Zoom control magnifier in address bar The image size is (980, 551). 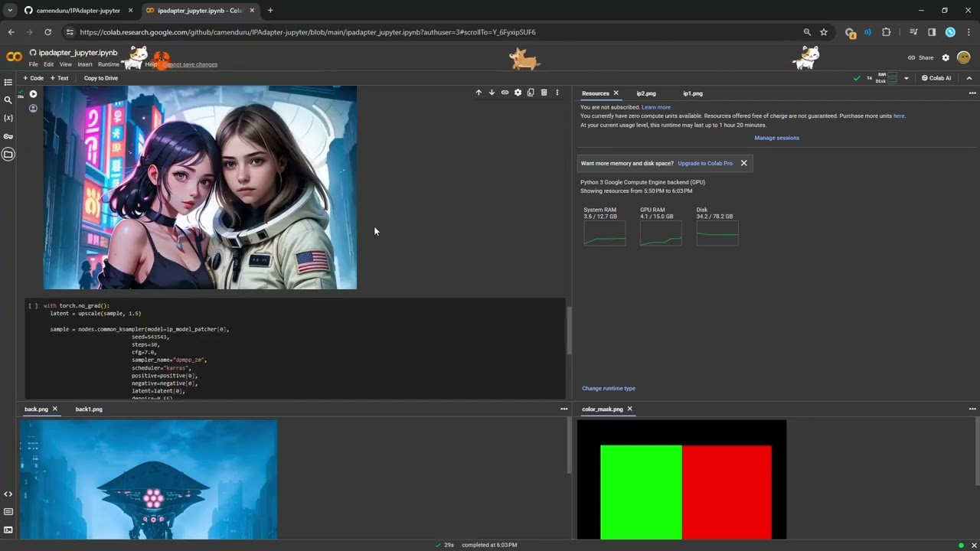pos(807,32)
